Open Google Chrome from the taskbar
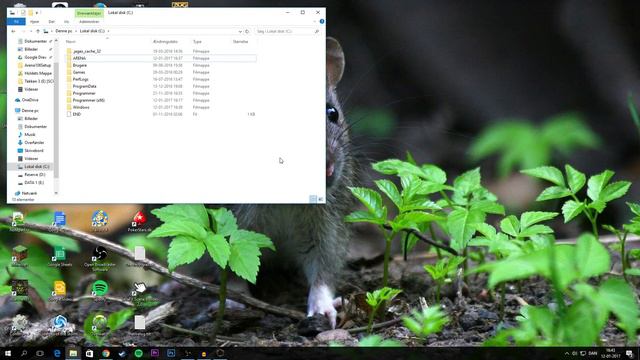The width and height of the screenshot is (640, 360). coord(106,353)
